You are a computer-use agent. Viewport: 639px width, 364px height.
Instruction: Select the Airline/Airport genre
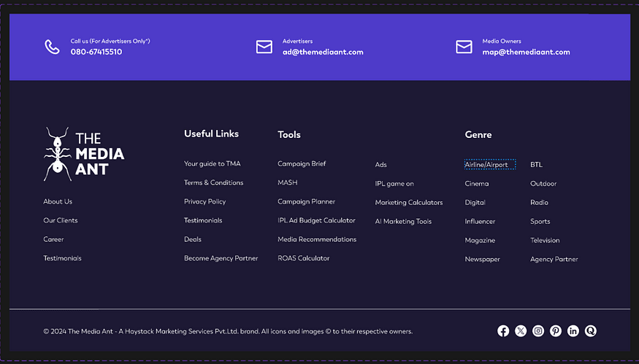[486, 165]
